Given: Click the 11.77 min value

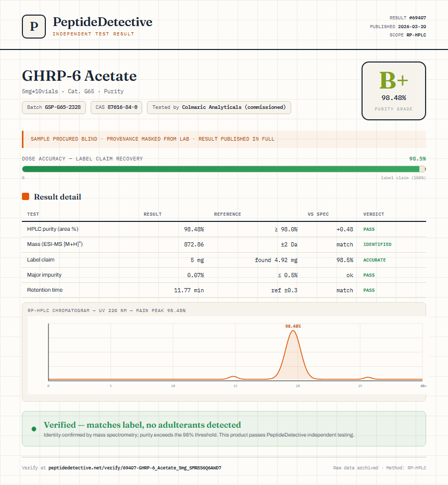Looking at the screenshot, I should 189,290.
